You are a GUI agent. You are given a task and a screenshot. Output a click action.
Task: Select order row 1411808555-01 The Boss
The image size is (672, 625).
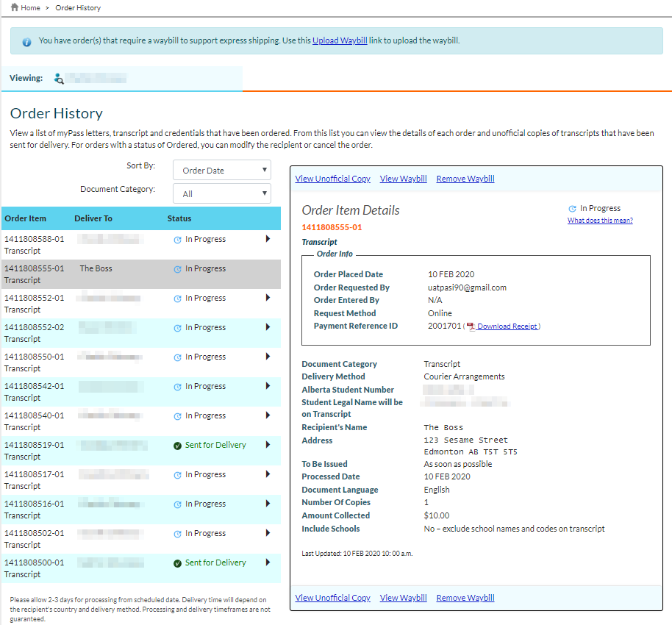tap(140, 274)
